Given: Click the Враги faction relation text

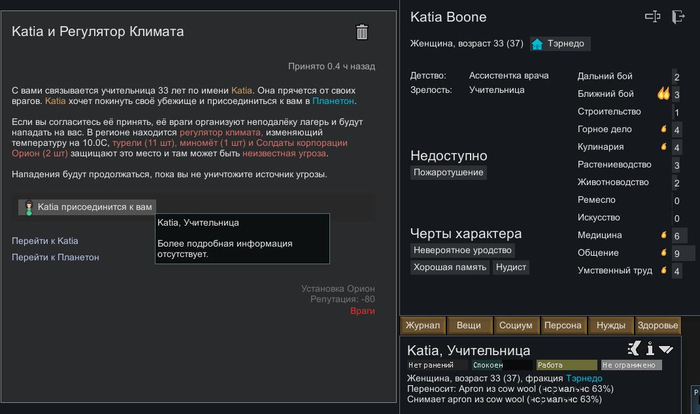Looking at the screenshot, I should click(362, 311).
